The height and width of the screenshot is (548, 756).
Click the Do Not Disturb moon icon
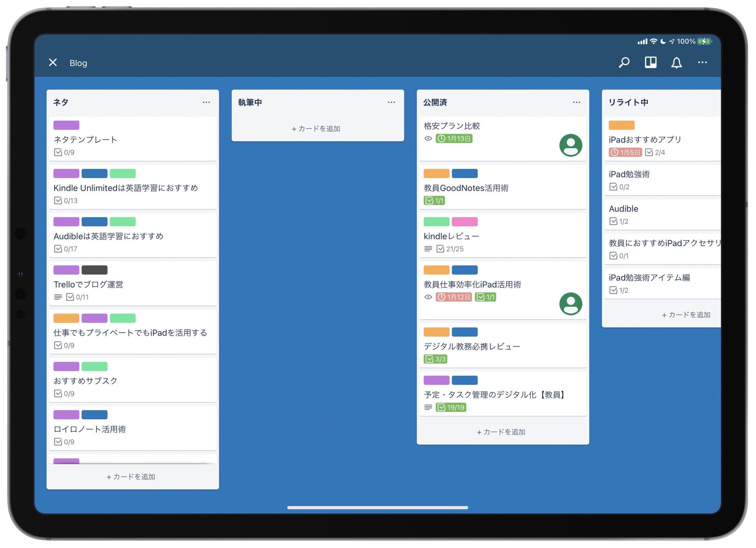(663, 41)
